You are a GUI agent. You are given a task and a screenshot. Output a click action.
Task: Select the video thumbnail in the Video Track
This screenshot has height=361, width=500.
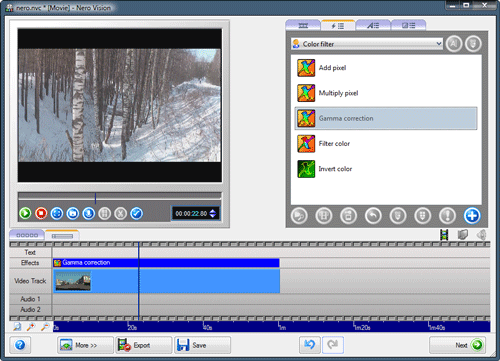[x=73, y=281]
